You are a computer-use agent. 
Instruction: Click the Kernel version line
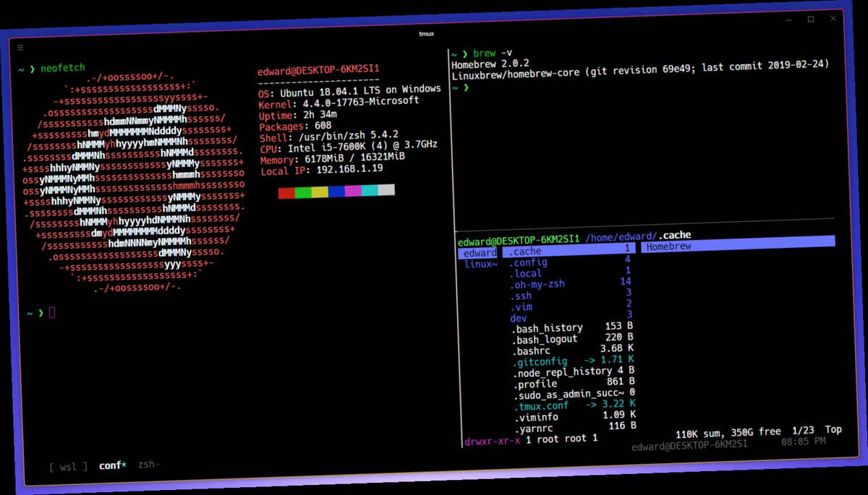click(x=339, y=103)
